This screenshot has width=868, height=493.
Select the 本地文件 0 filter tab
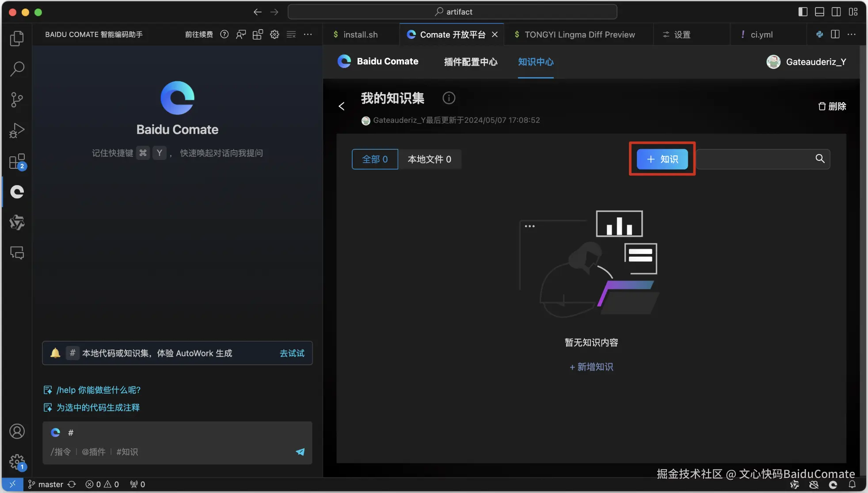pos(429,159)
